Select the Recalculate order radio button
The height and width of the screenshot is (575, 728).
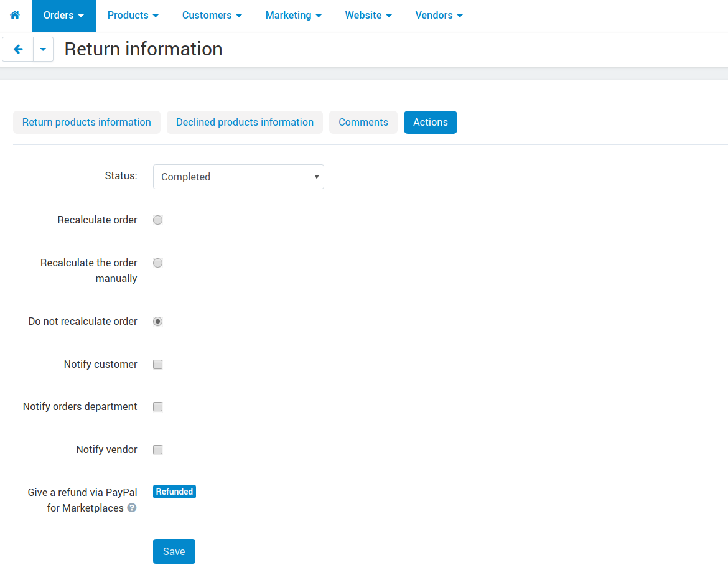coord(158,220)
